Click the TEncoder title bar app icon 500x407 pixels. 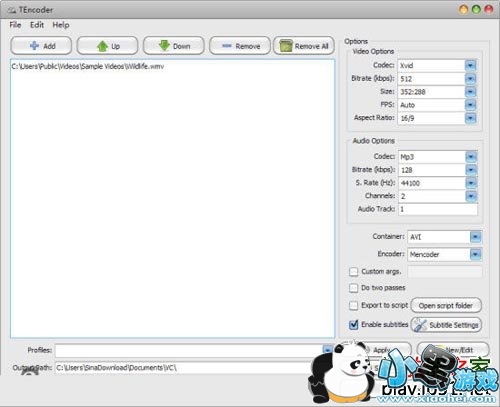(x=12, y=10)
